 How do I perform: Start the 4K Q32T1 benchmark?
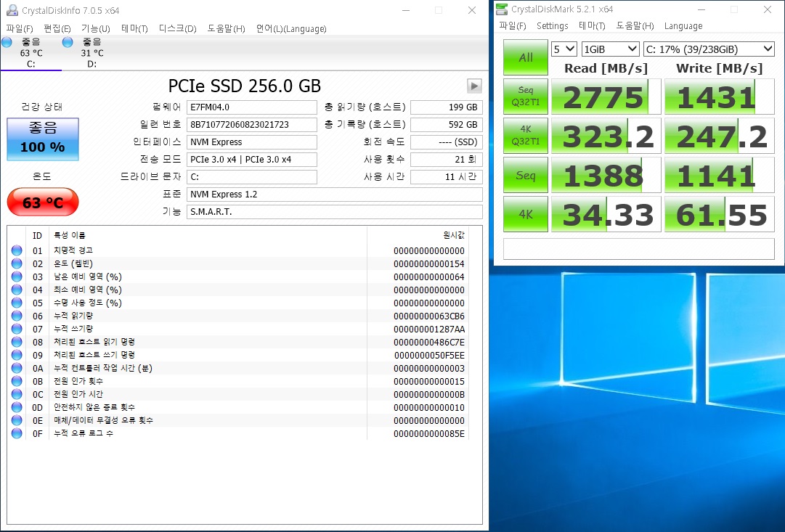[x=526, y=136]
